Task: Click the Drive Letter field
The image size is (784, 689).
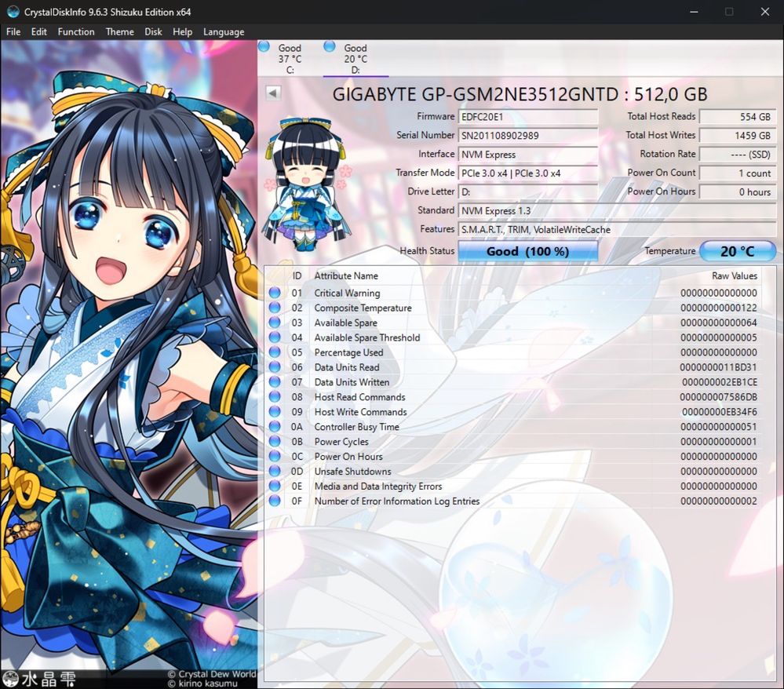Action: coord(528,192)
